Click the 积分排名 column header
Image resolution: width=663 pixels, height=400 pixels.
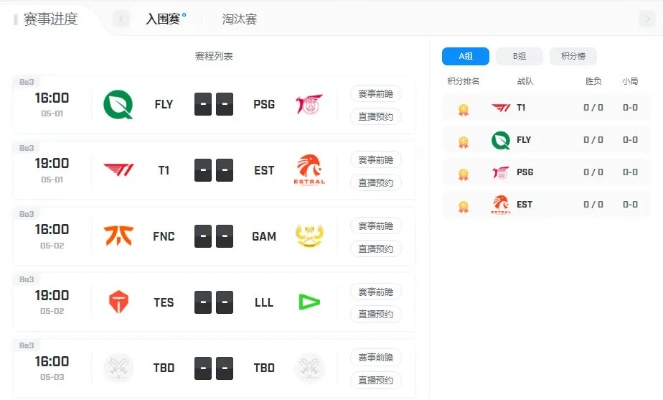tap(463, 81)
